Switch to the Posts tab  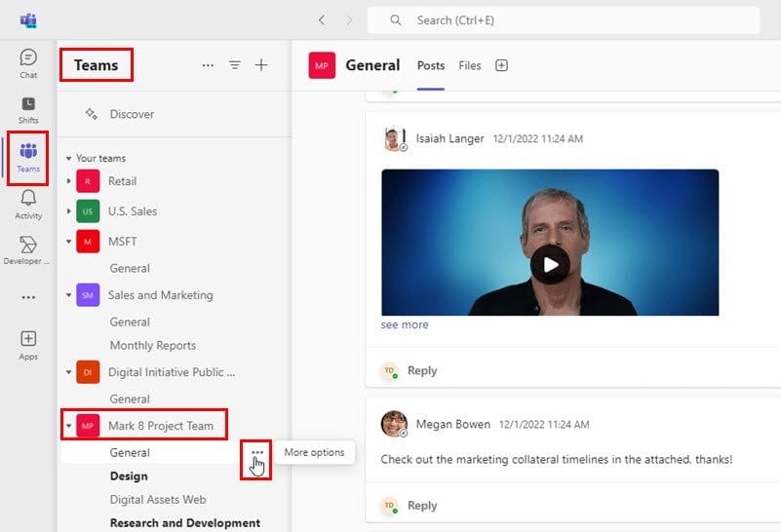(431, 65)
